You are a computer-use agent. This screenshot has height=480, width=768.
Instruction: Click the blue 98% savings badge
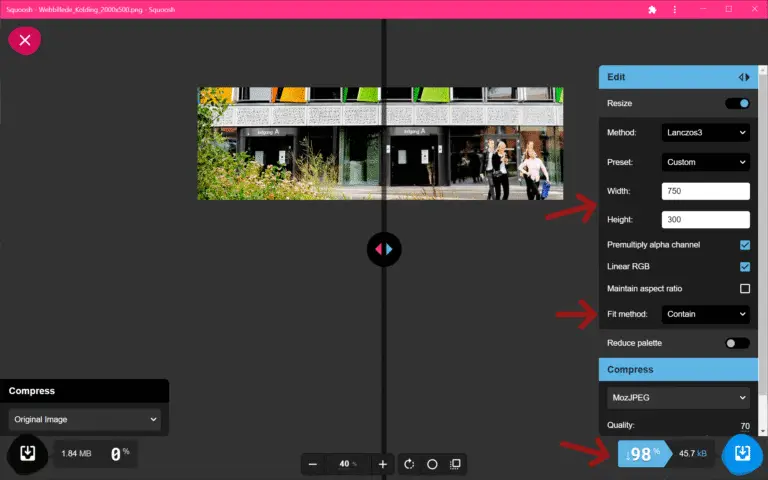pyautogui.click(x=643, y=454)
